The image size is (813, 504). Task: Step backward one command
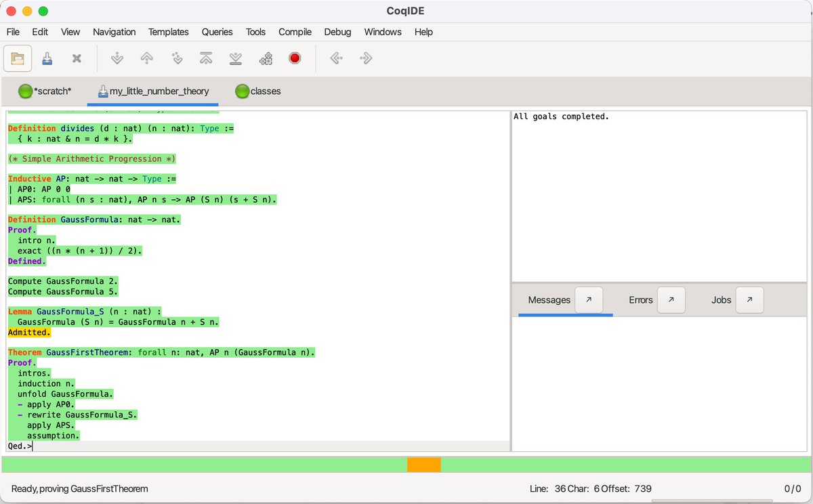pyautogui.click(x=146, y=58)
